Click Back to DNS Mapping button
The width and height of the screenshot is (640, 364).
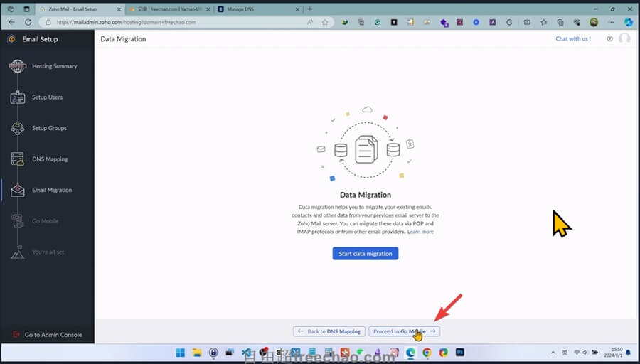[x=329, y=331]
